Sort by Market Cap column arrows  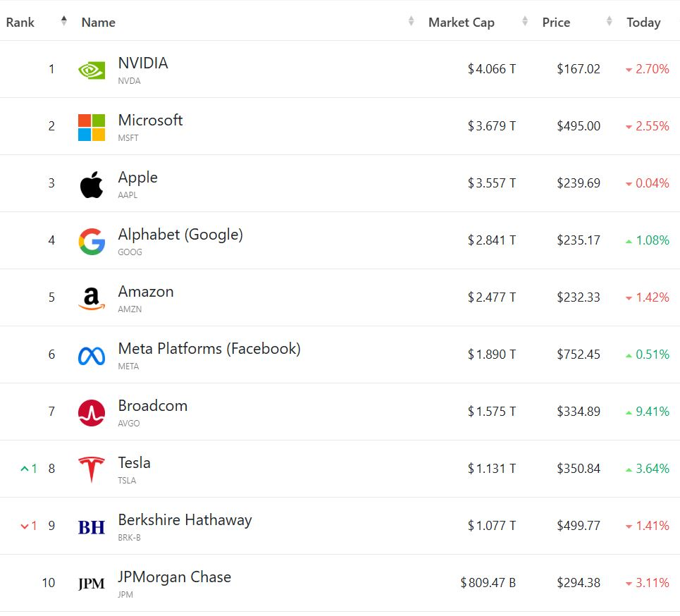click(525, 21)
